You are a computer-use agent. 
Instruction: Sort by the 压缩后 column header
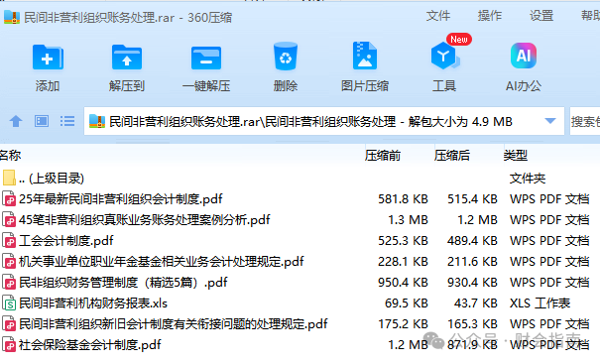tap(452, 156)
